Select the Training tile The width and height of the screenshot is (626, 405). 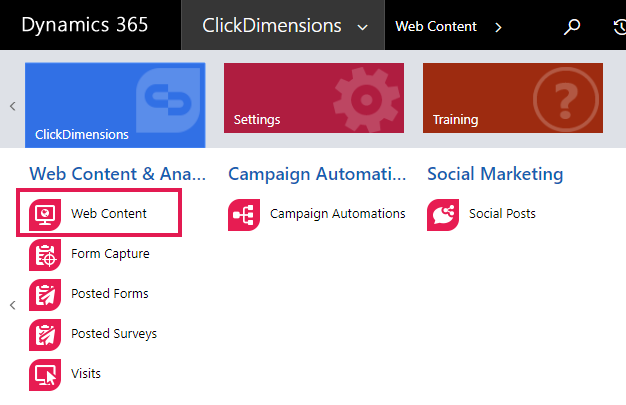pyautogui.click(x=513, y=98)
